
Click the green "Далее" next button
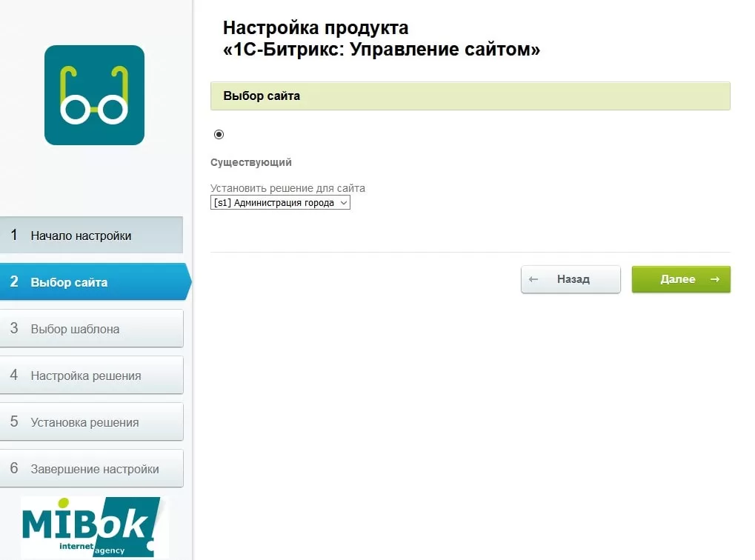point(681,279)
